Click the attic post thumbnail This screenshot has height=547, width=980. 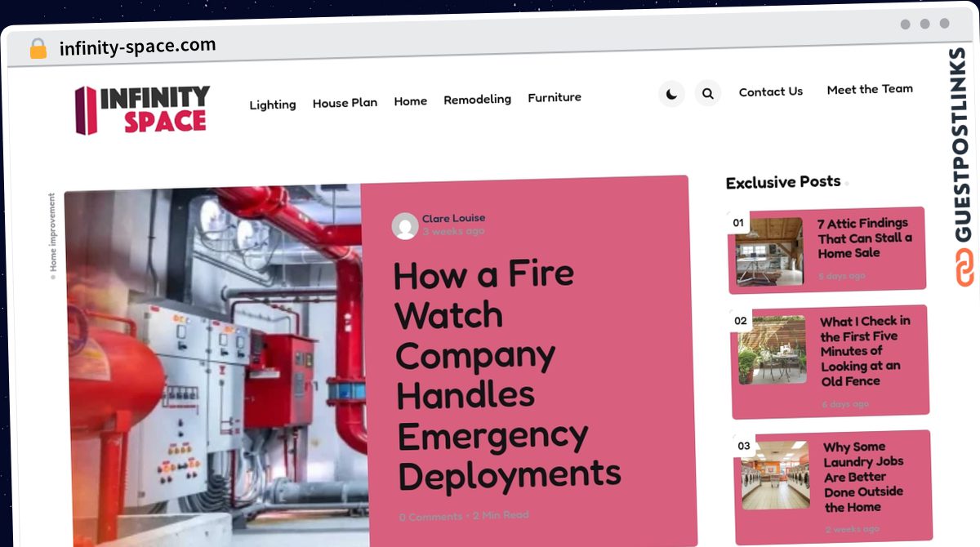click(x=769, y=251)
